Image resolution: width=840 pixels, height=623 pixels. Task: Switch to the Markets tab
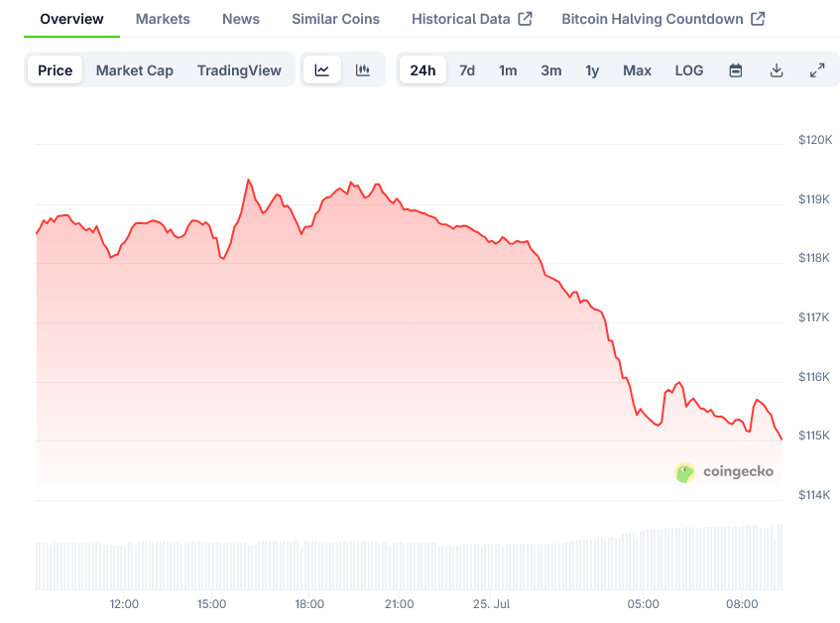163,19
